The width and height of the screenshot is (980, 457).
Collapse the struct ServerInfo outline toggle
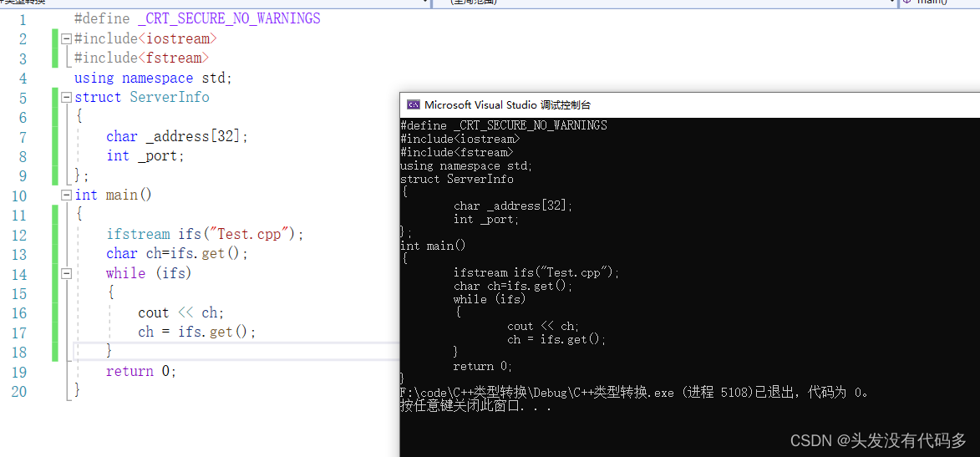click(x=66, y=98)
